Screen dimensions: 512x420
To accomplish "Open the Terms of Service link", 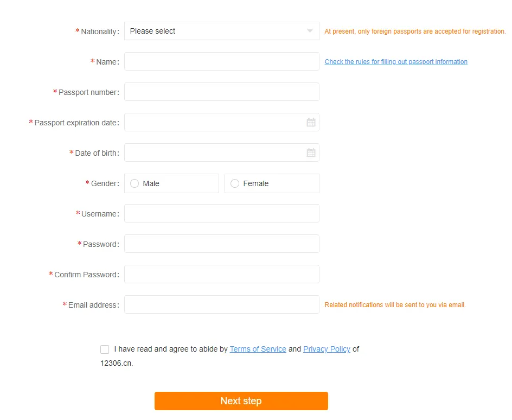I will 258,349.
